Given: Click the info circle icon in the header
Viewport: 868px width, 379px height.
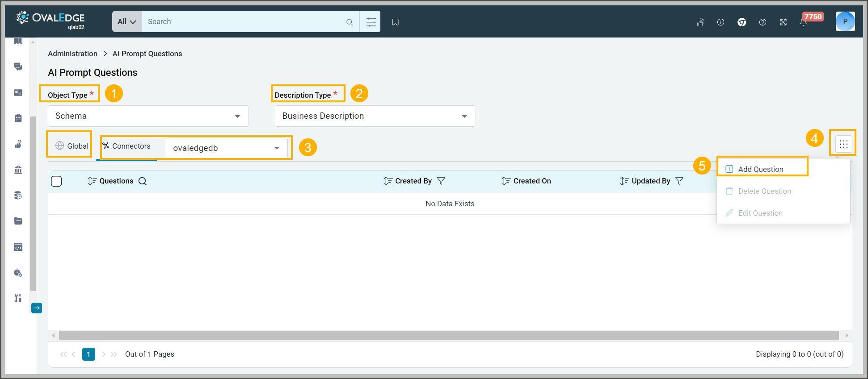Looking at the screenshot, I should (721, 22).
